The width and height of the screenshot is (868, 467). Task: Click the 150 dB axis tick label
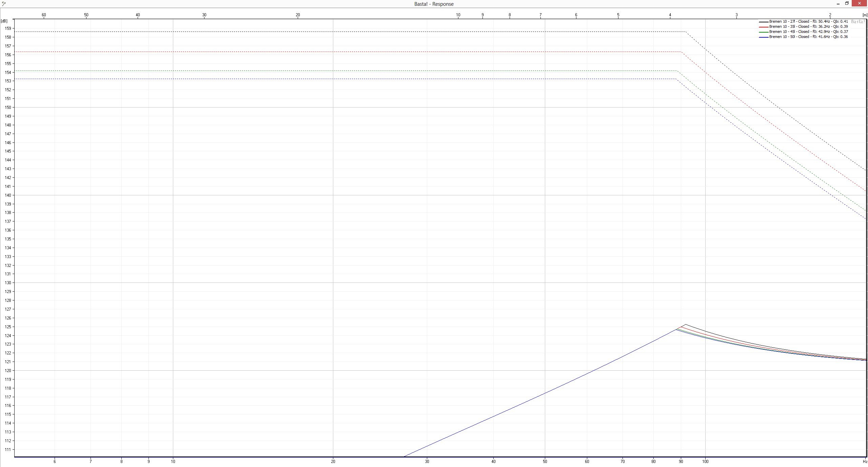[8, 108]
